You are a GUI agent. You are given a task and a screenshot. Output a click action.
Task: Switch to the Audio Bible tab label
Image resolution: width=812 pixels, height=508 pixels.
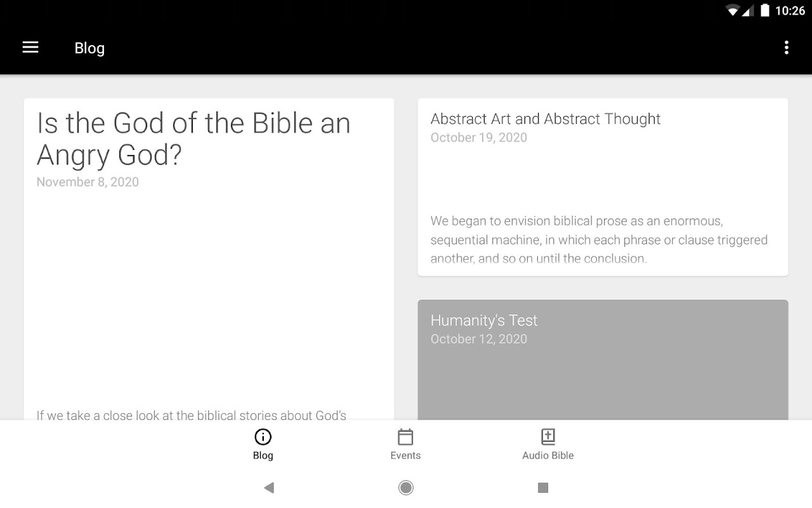click(x=548, y=455)
